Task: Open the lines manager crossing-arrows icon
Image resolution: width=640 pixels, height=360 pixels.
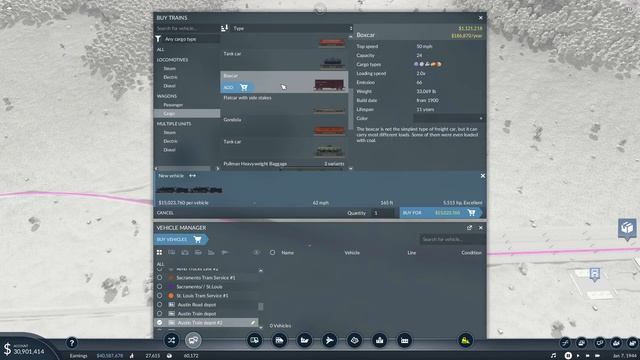Action: pyautogui.click(x=171, y=340)
